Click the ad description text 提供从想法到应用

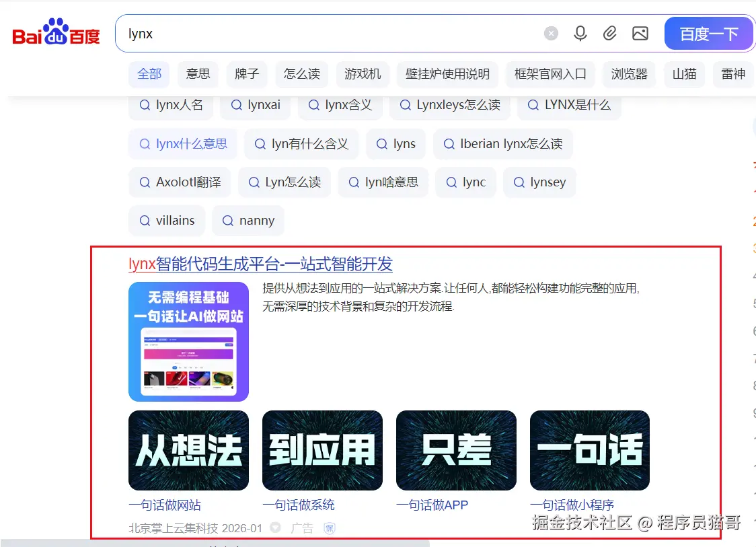(451, 297)
